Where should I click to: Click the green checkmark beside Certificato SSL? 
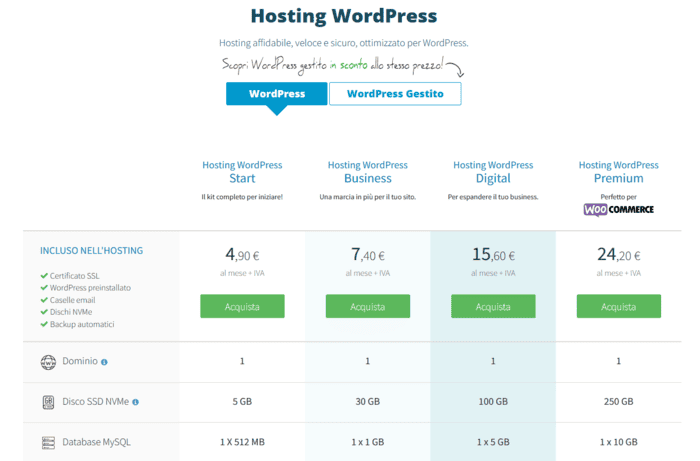tap(43, 276)
